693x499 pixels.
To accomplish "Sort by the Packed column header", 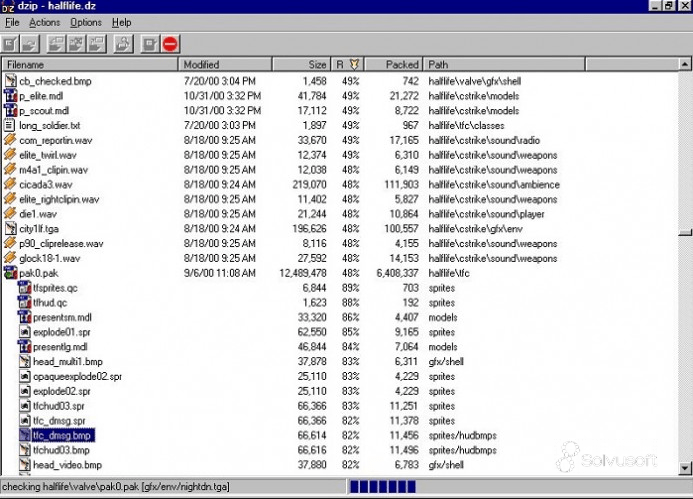I will [x=393, y=65].
